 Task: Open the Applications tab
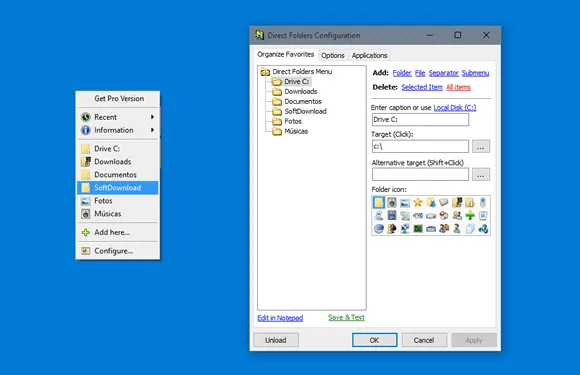coord(369,55)
